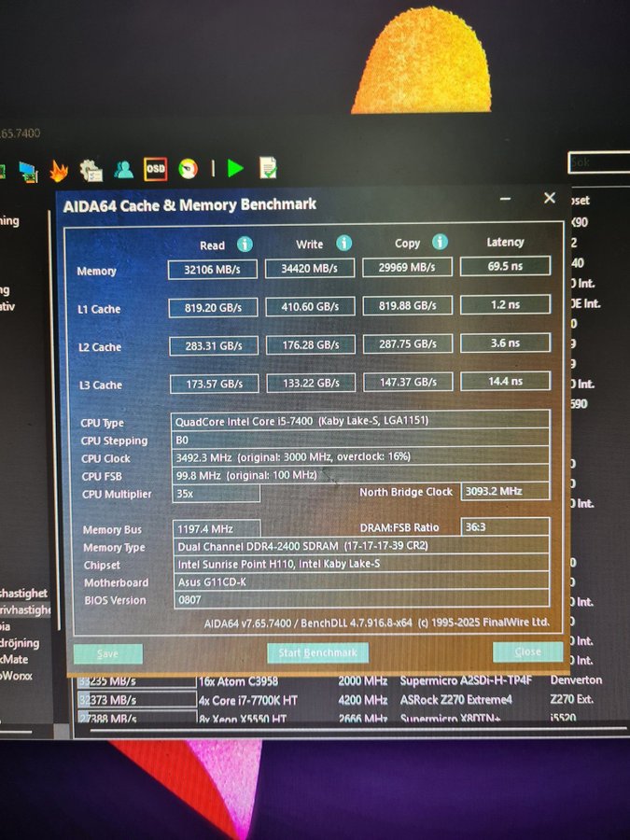This screenshot has height=840, width=630.
Task: Click the CPU Clock field 3492.3 MHz
Action: 360,457
